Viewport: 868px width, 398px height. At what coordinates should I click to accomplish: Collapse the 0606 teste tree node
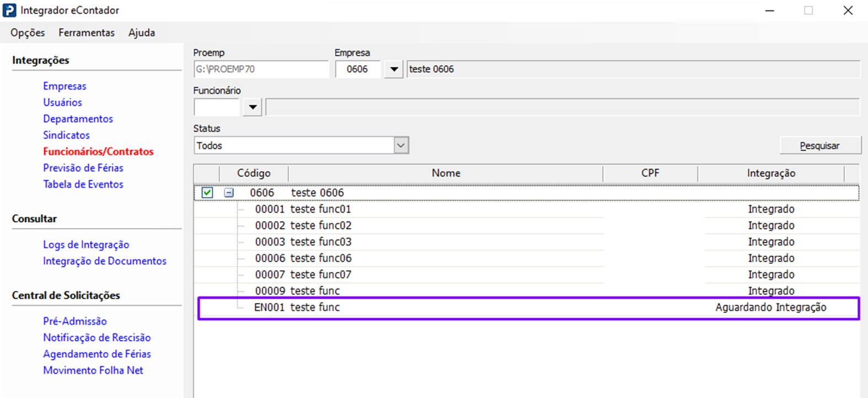click(x=229, y=193)
